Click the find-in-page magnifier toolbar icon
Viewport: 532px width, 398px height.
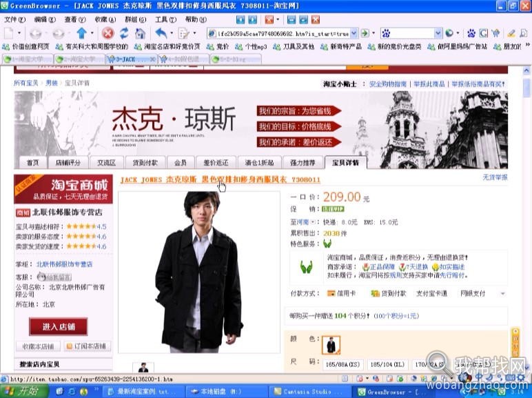524,33
